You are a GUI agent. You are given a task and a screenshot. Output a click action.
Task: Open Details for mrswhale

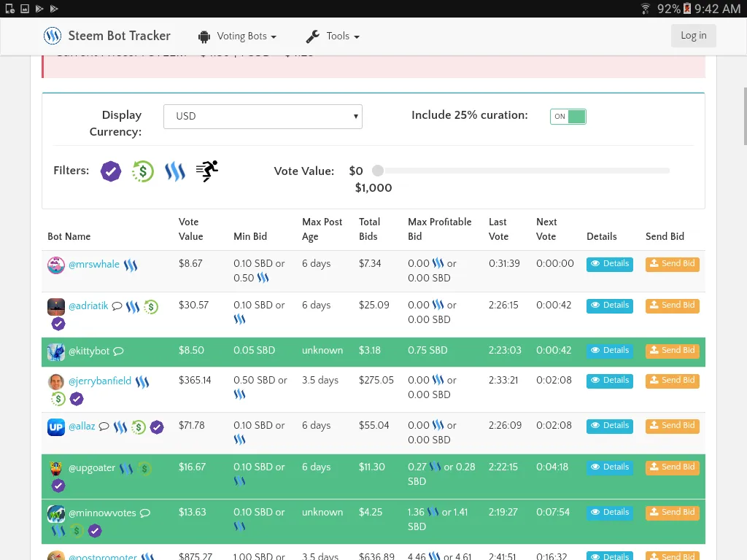pyautogui.click(x=609, y=264)
